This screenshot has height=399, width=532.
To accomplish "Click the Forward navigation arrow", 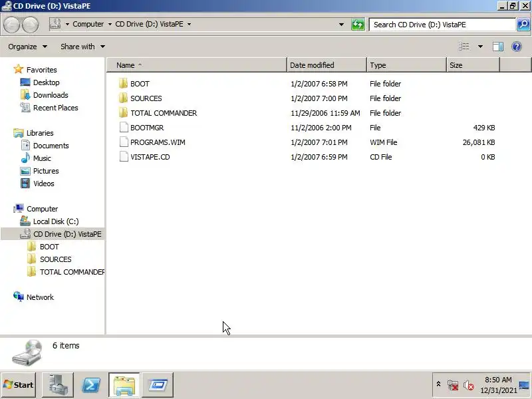I will pos(30,25).
